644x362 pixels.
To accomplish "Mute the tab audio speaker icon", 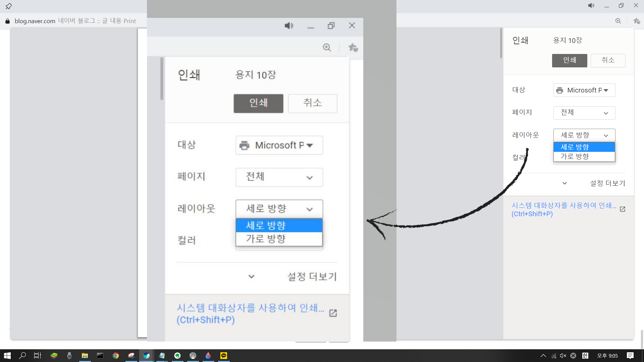I will tap(289, 25).
